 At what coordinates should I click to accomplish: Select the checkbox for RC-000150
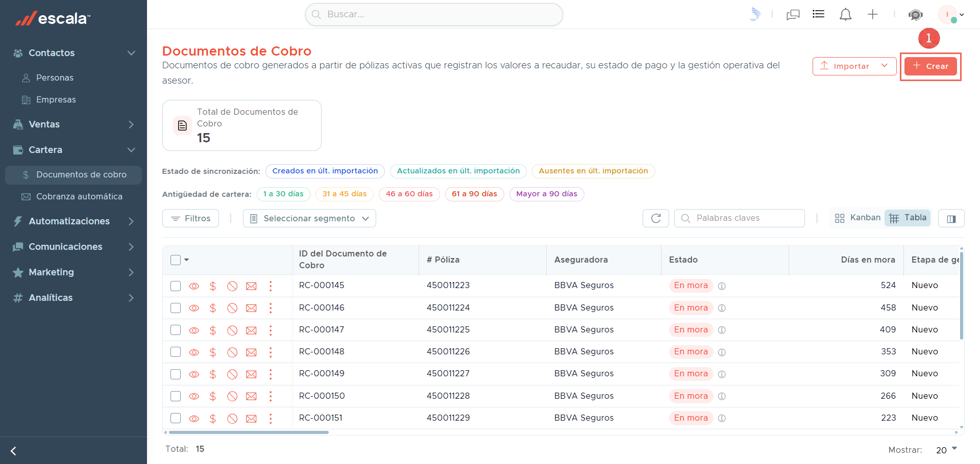[176, 396]
